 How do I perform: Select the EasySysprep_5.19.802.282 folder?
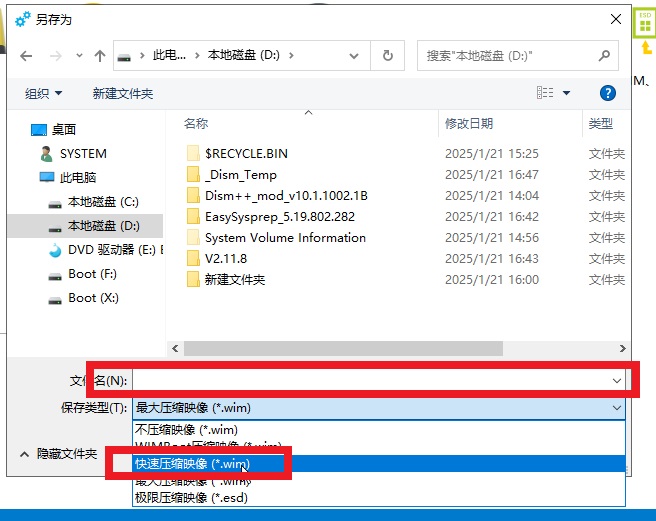coord(279,217)
